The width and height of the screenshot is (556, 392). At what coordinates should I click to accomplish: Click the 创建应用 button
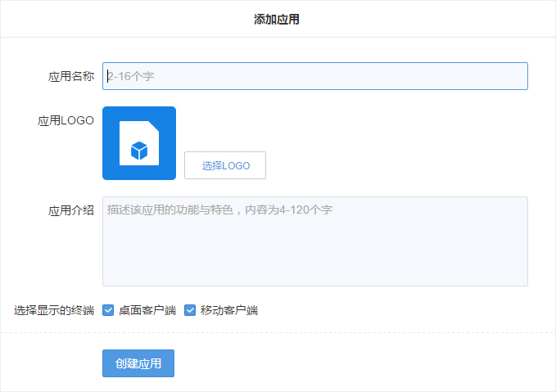138,363
